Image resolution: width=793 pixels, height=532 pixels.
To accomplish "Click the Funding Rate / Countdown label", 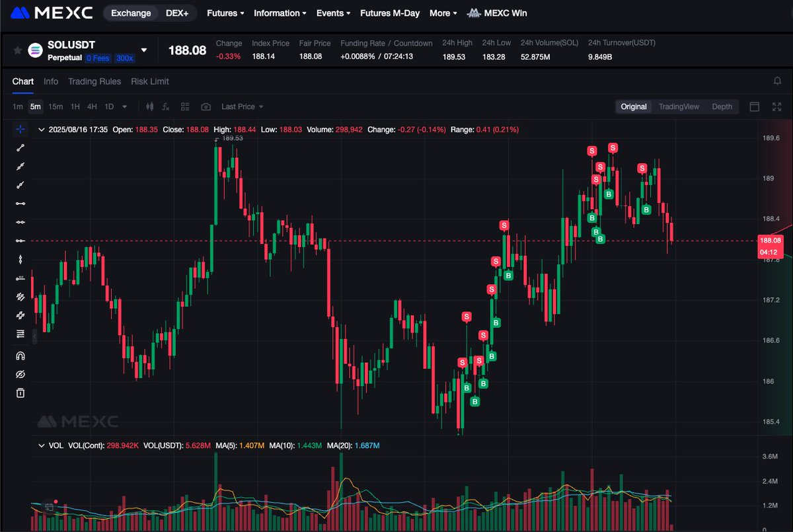I will pyautogui.click(x=387, y=43).
